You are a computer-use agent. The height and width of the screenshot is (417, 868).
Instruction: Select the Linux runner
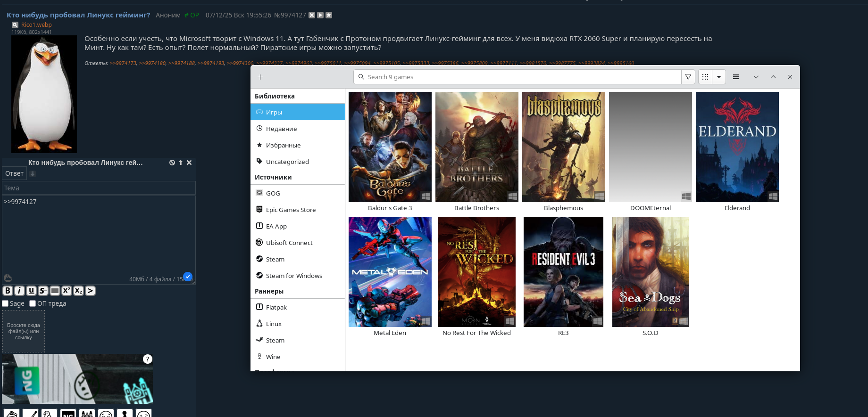click(298, 324)
